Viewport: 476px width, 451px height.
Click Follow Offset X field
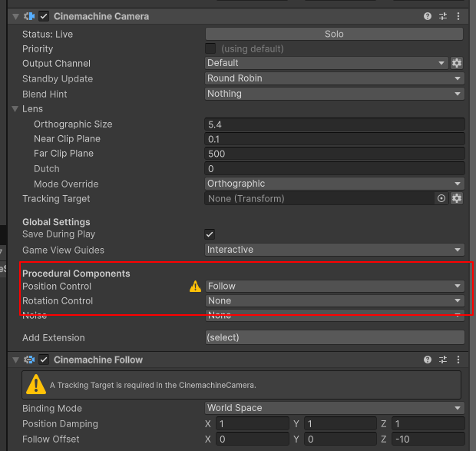click(x=253, y=439)
